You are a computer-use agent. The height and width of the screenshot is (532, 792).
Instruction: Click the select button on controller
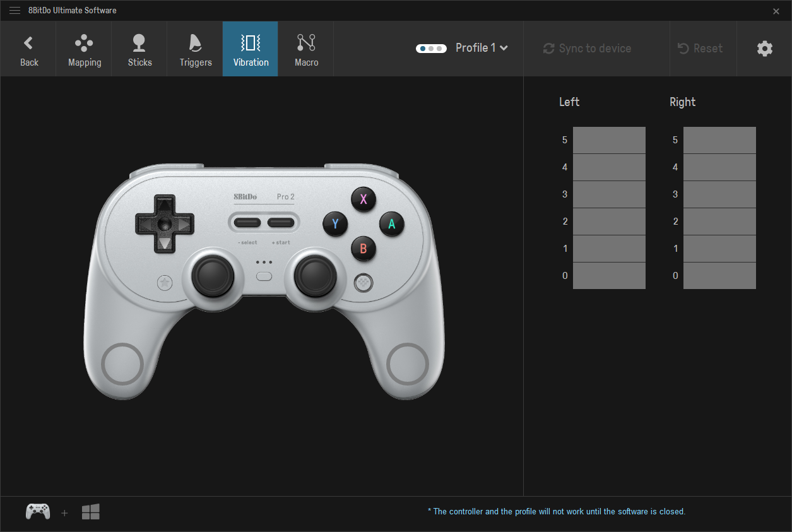click(x=247, y=222)
